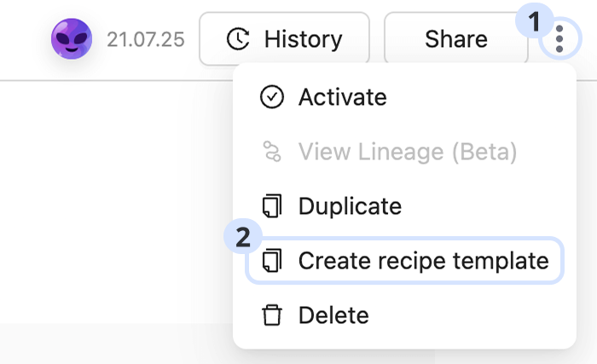The image size is (597, 364).
Task: Select Create recipe template menu entry
Action: point(423,261)
